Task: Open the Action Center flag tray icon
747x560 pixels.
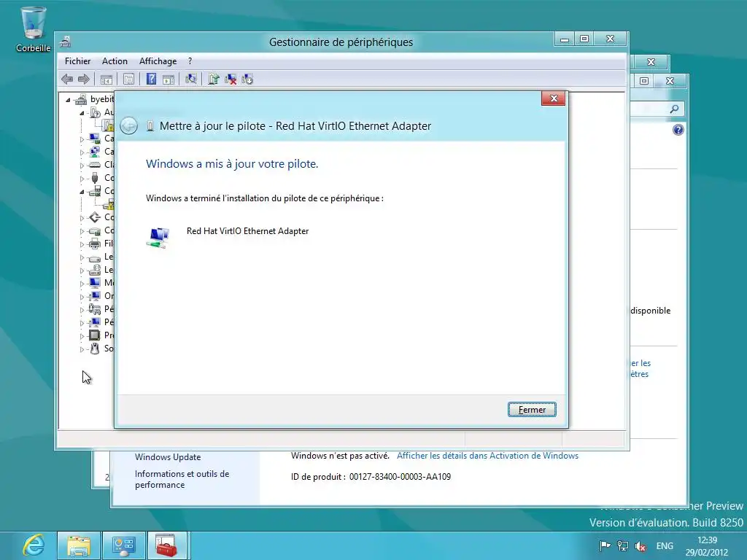Action: point(605,546)
